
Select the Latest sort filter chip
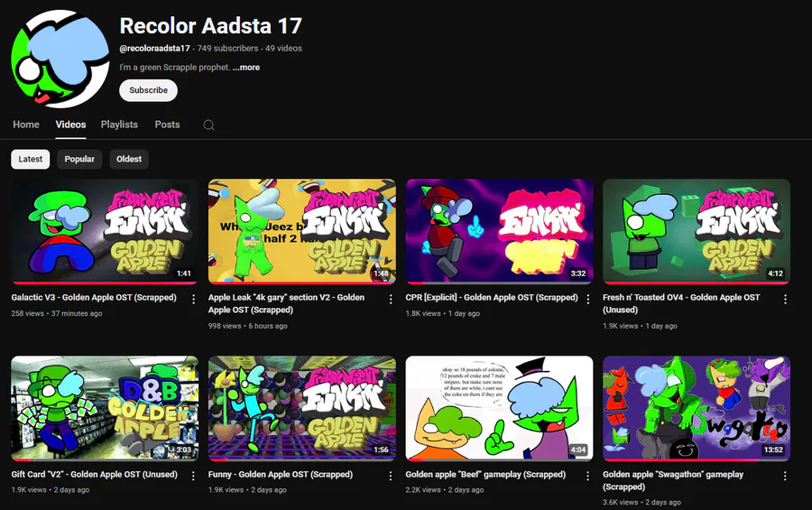(31, 159)
